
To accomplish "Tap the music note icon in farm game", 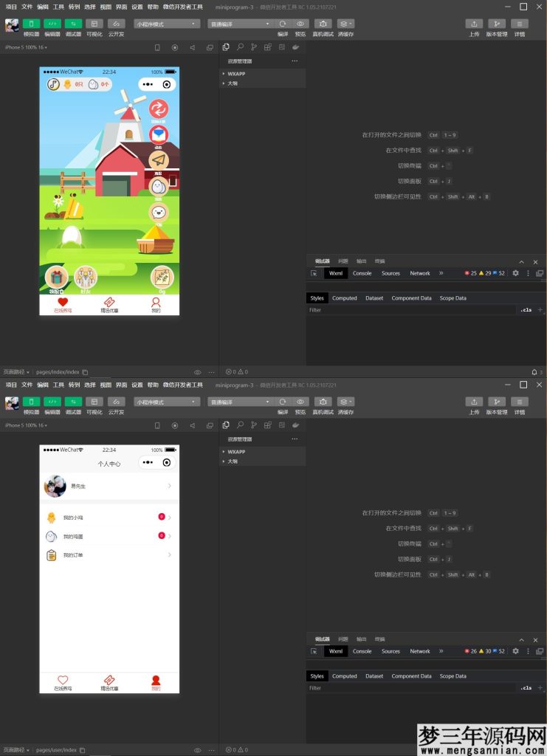I will tap(53, 84).
